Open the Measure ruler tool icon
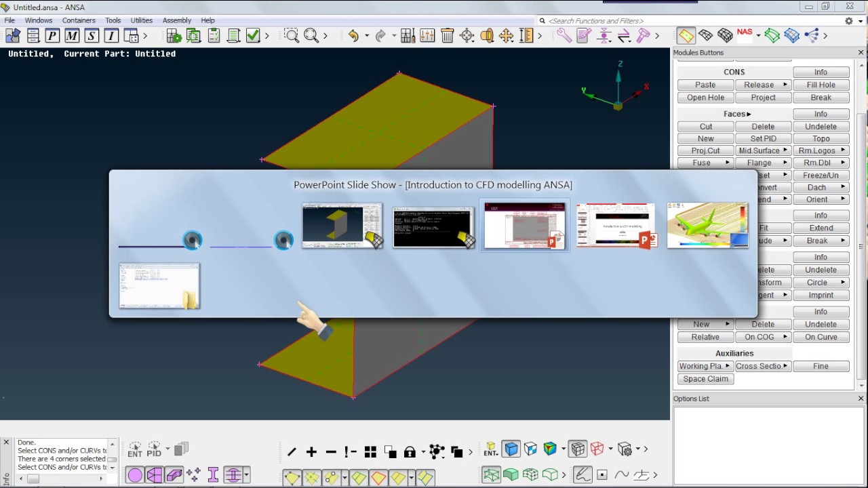The width and height of the screenshot is (868, 488). (x=526, y=36)
